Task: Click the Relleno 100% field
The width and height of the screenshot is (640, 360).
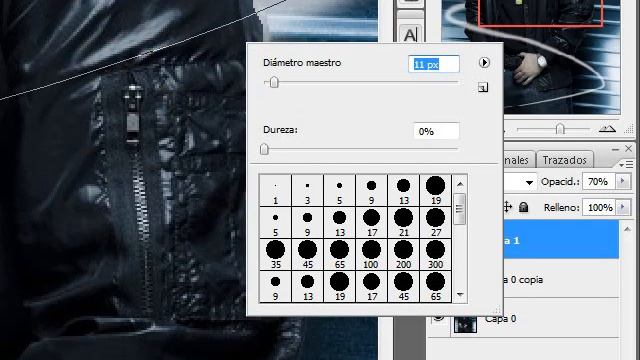Action: 599,208
